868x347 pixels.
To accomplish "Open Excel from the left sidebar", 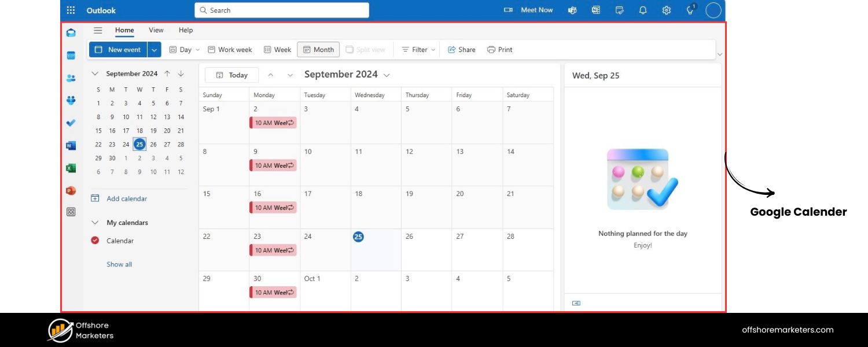I will [71, 168].
